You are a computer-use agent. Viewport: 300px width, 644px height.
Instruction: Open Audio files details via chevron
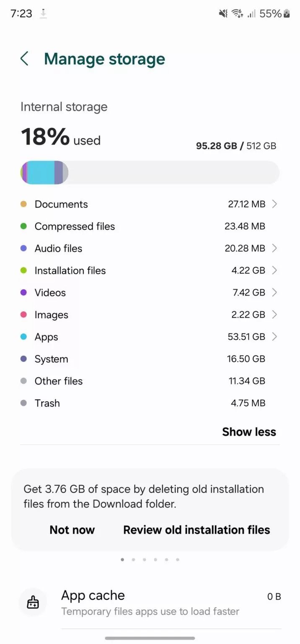[275, 248]
